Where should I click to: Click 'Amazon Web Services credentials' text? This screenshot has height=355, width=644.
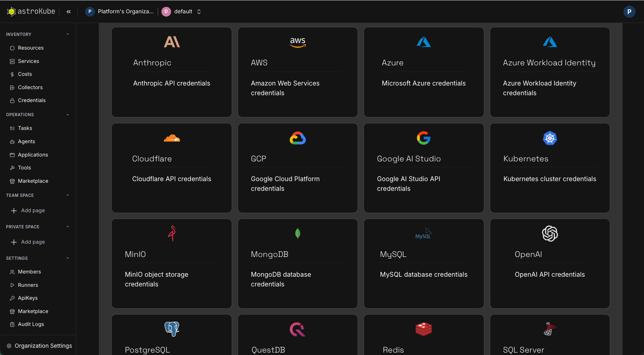click(x=285, y=88)
